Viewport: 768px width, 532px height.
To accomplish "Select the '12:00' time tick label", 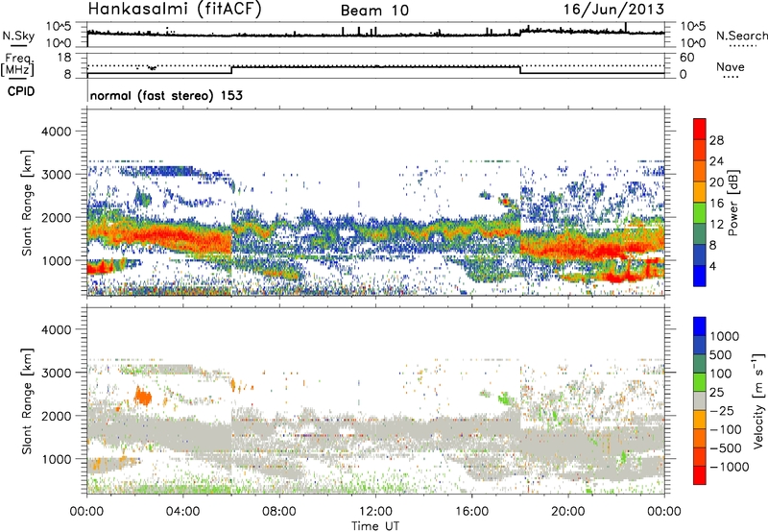I will pyautogui.click(x=375, y=512).
